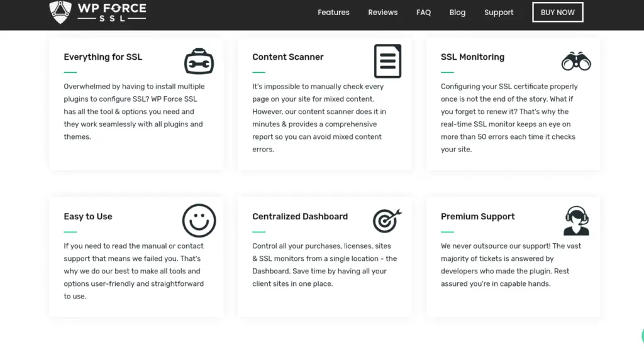
Task: Click the target icon beside Centralized Dashboard
Action: [387, 221]
